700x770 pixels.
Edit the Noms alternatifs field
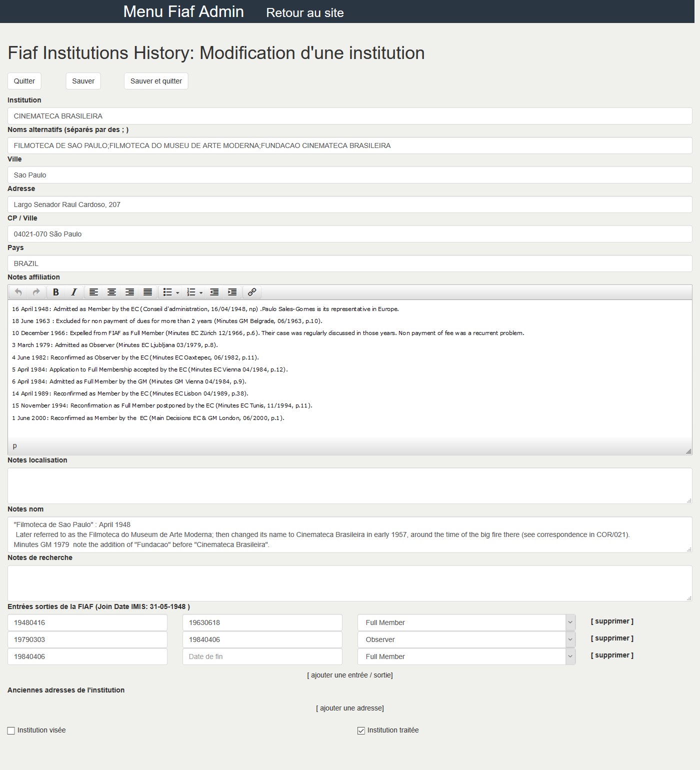(350, 145)
